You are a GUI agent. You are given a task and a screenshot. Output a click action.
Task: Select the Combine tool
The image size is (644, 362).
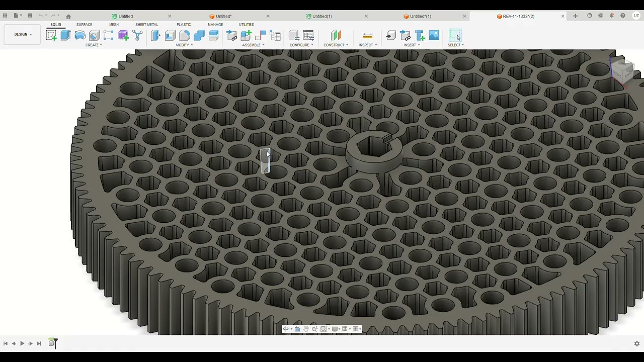(199, 35)
